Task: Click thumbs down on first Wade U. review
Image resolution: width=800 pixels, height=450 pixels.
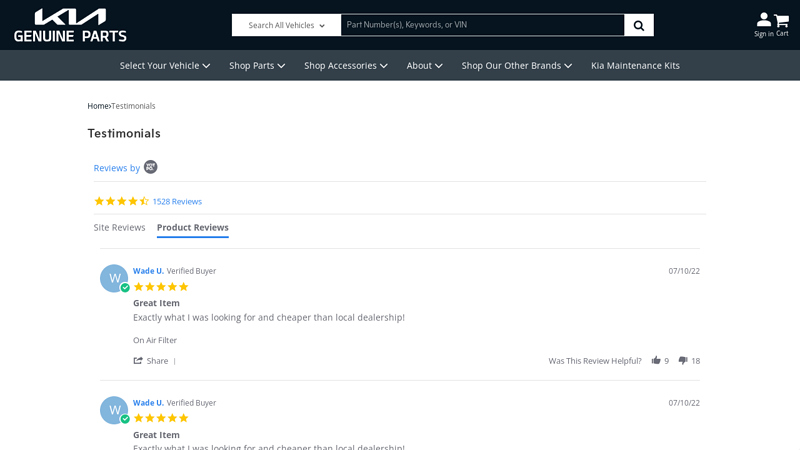Action: click(x=683, y=360)
